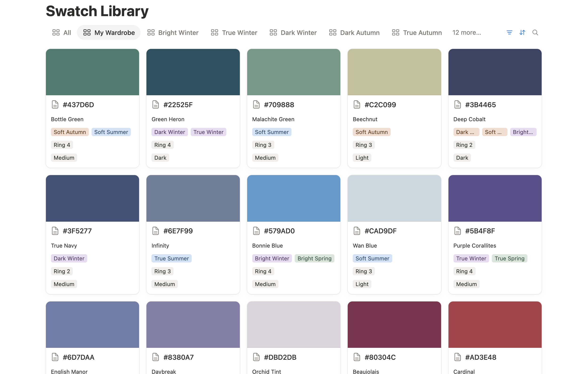This screenshot has height=374, width=588.
Task: Click page icon beside #22525F
Action: [155, 104]
